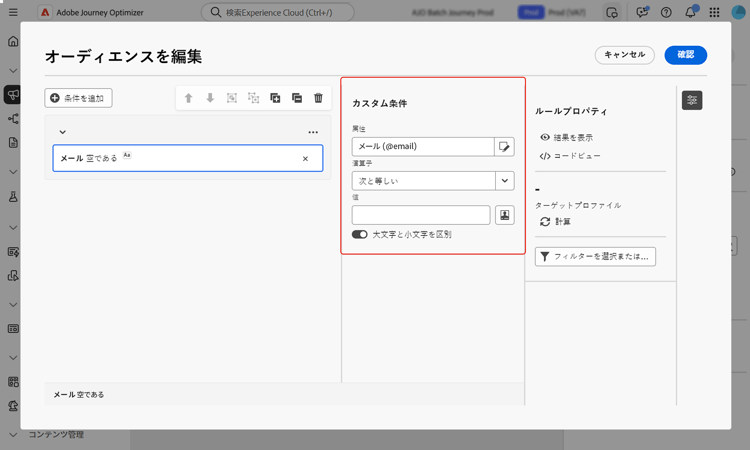The image size is (750, 450).
Task: Remove the メール 空である condition with X
Action: 305,159
